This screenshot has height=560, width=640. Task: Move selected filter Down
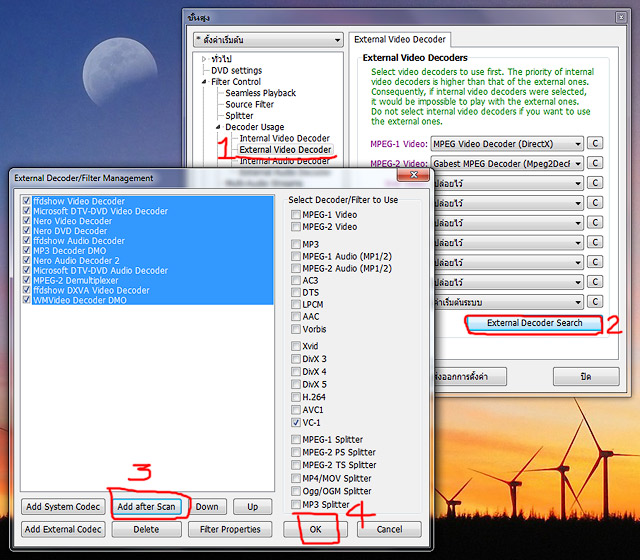[x=207, y=507]
